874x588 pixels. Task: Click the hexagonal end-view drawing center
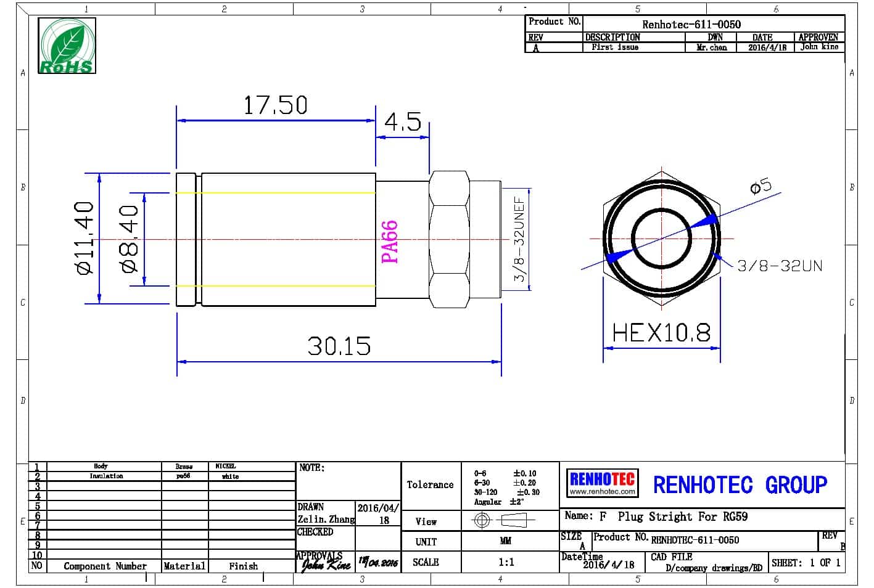662,239
